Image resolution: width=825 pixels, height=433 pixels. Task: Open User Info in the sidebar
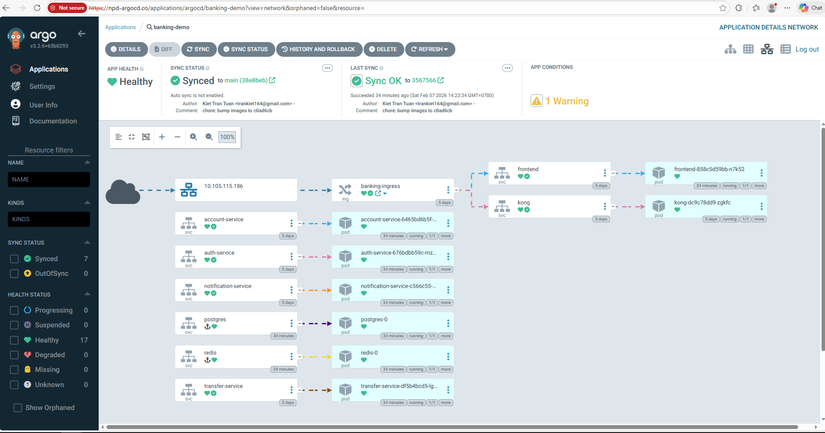[43, 105]
